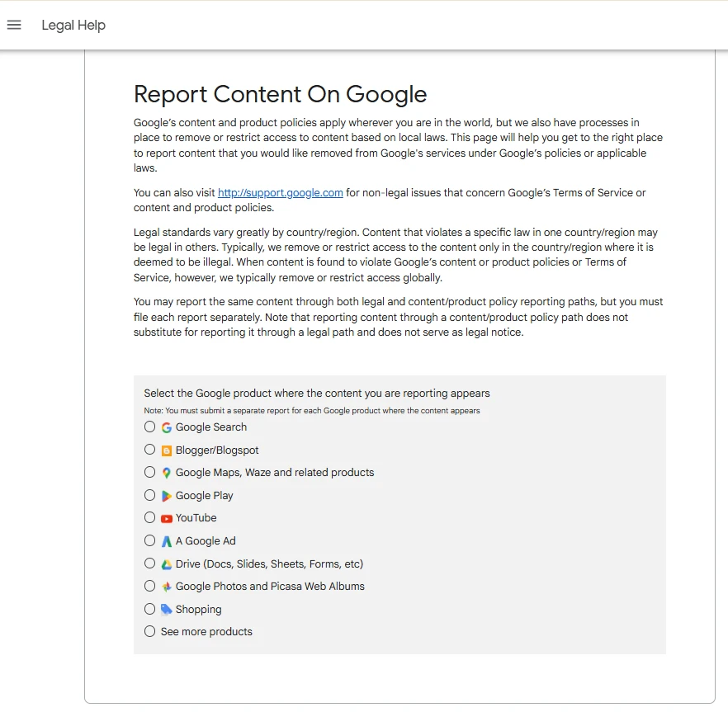Select the Google Search radio button
The width and height of the screenshot is (728, 712).
pos(149,427)
